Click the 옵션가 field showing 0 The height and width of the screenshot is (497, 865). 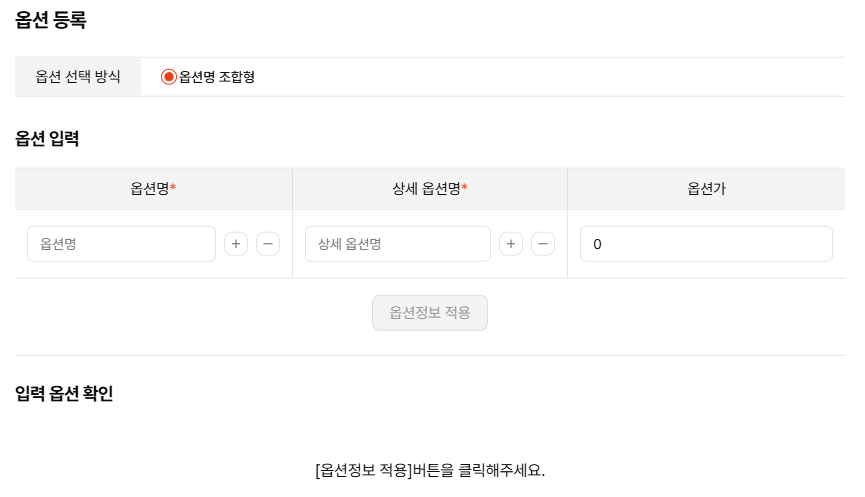[x=706, y=244]
